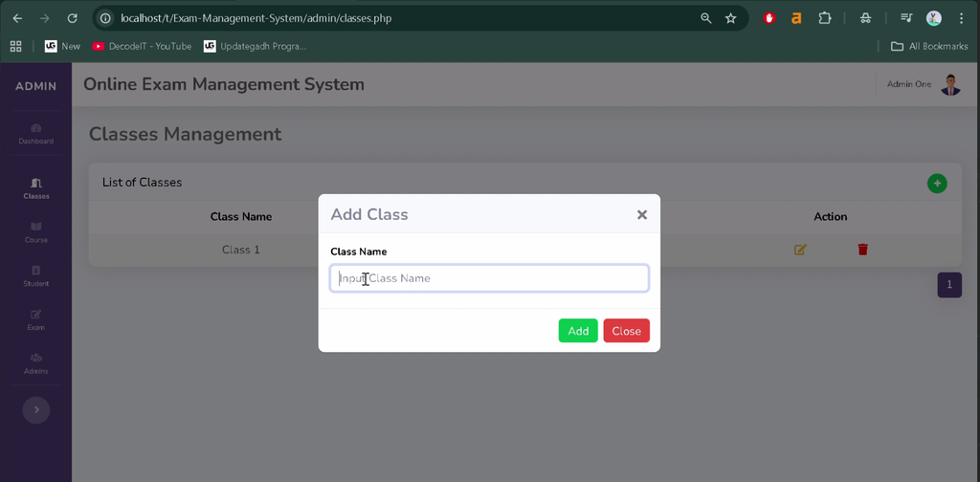
Task: Click the incognito-style hat icon in toolbar
Action: pos(865,18)
